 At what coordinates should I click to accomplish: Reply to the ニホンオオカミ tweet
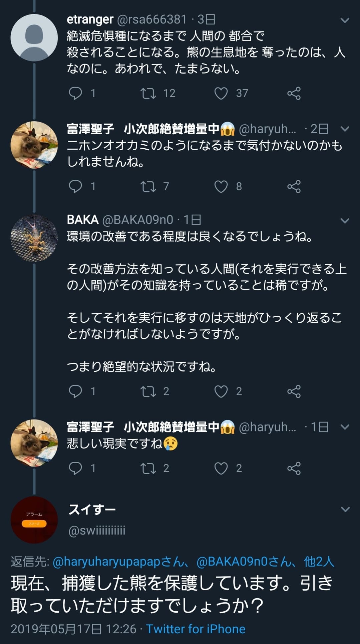tap(75, 186)
